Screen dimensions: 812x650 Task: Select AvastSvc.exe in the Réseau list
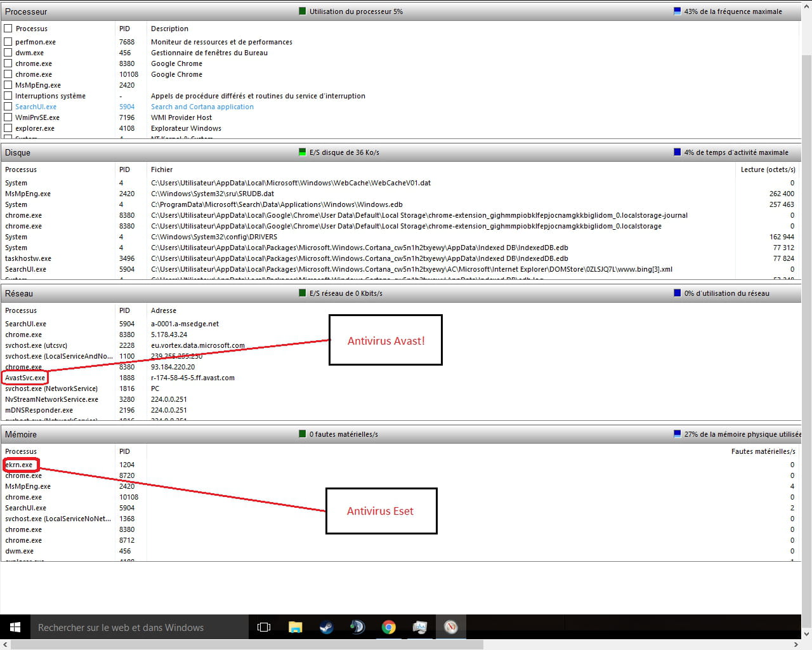[x=25, y=378]
